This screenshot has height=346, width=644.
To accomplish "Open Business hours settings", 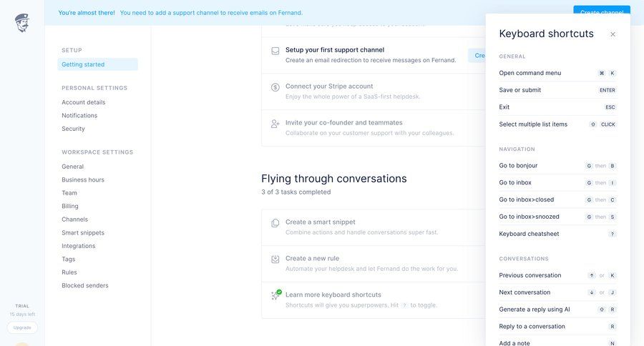I will tap(83, 179).
